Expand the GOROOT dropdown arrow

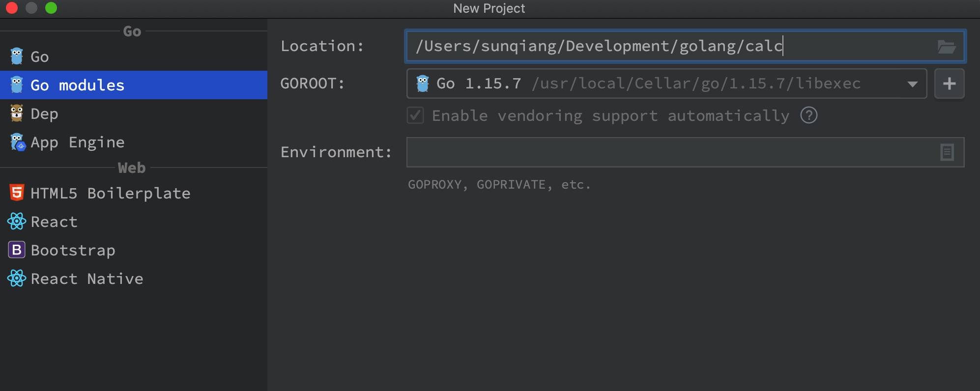coord(912,84)
